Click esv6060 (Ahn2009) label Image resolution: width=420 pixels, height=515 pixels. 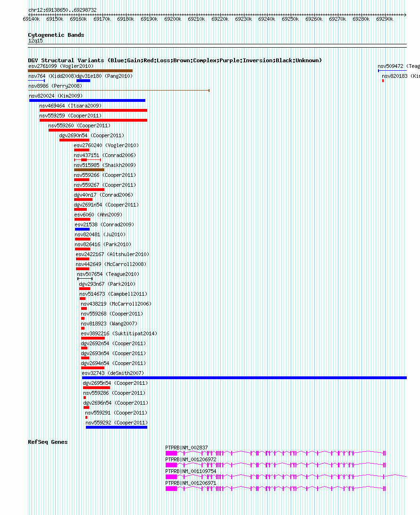click(98, 214)
